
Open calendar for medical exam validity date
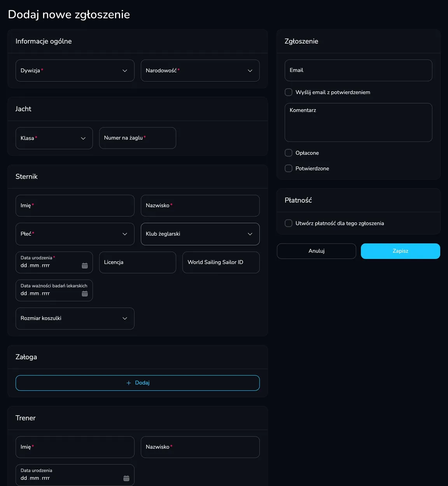pyautogui.click(x=85, y=294)
